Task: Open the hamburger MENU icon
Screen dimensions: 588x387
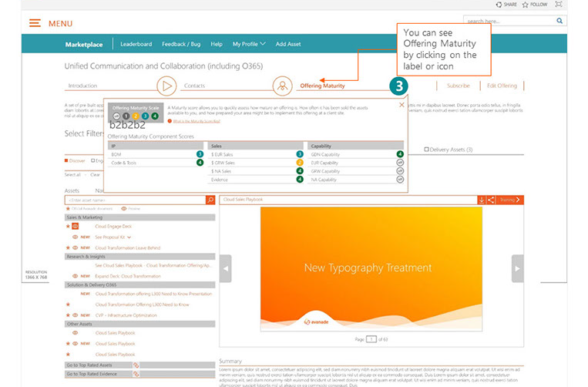Action: coord(35,23)
